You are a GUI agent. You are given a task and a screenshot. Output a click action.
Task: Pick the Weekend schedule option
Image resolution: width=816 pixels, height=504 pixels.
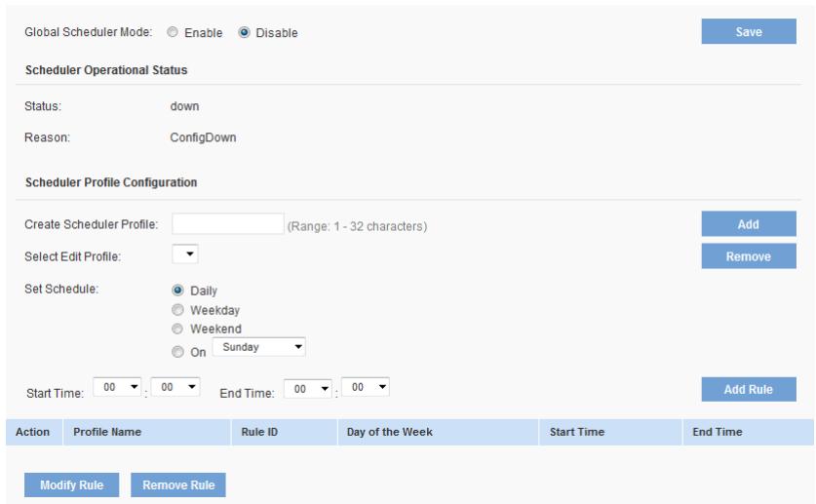[x=177, y=328]
